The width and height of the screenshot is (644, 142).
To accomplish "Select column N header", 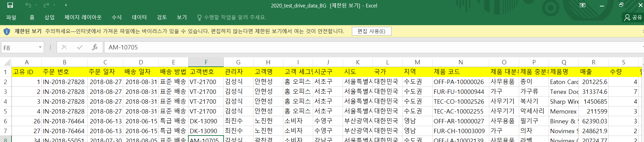I will [461, 62].
